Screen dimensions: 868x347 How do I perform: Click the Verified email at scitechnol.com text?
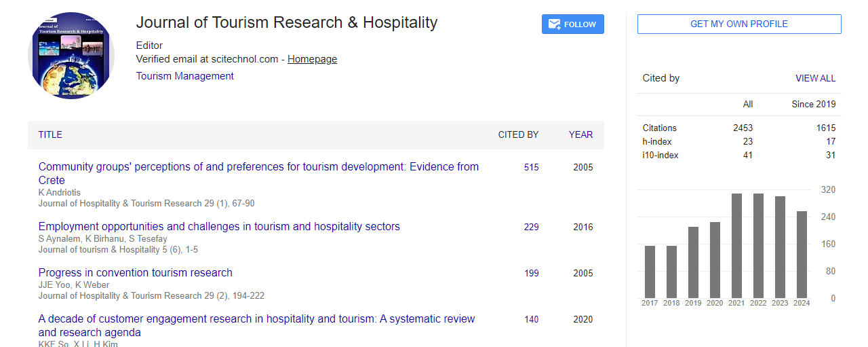click(208, 59)
